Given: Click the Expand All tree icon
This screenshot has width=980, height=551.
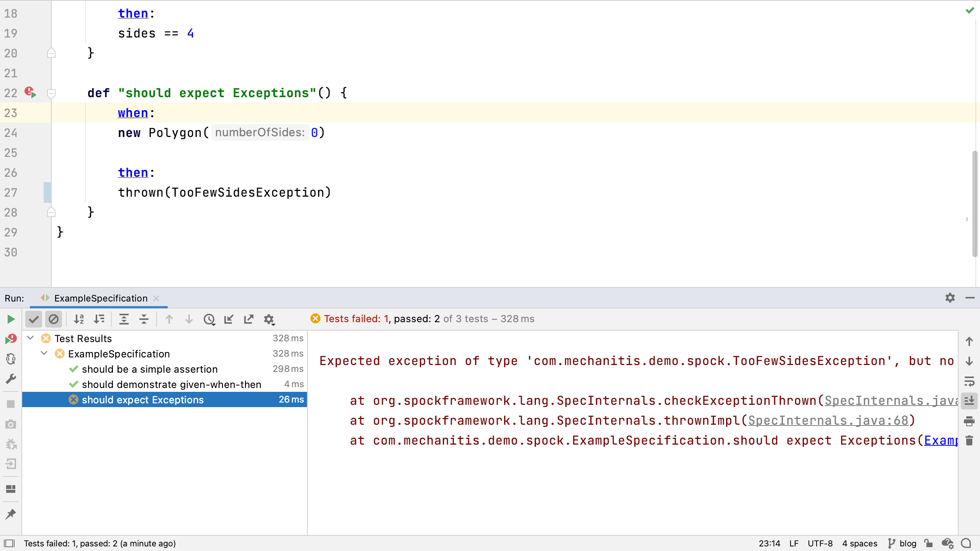Looking at the screenshot, I should tap(124, 319).
